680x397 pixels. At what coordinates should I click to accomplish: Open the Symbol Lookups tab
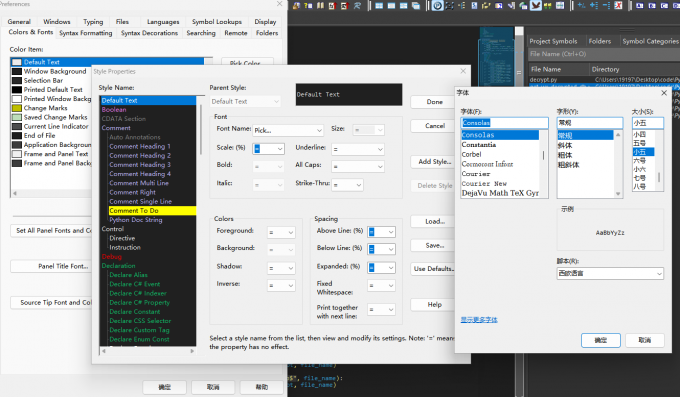[x=216, y=22]
